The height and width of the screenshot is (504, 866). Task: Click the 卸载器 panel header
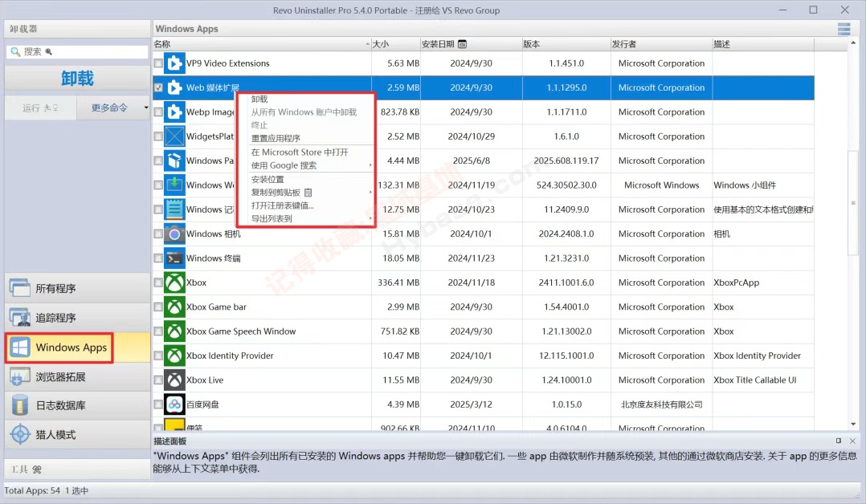pos(77,29)
